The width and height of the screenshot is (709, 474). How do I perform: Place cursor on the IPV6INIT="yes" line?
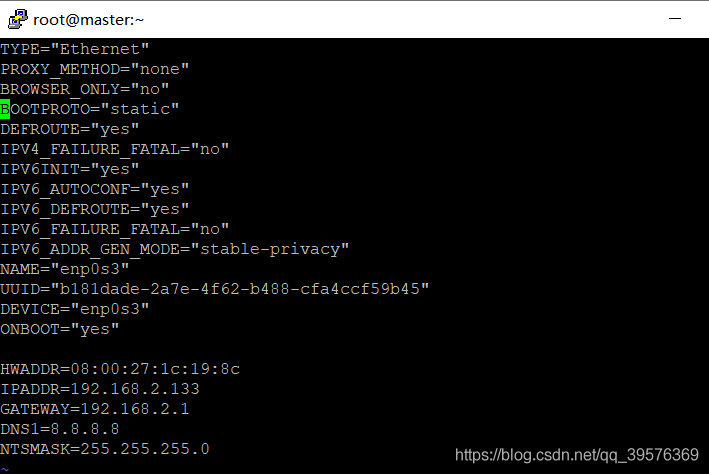click(70, 168)
